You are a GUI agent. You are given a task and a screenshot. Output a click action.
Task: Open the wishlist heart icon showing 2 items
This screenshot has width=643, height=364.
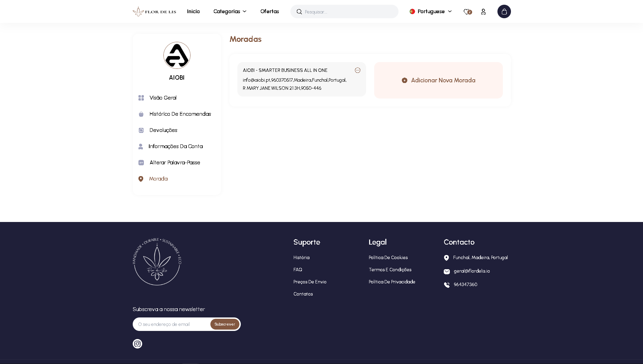click(467, 11)
